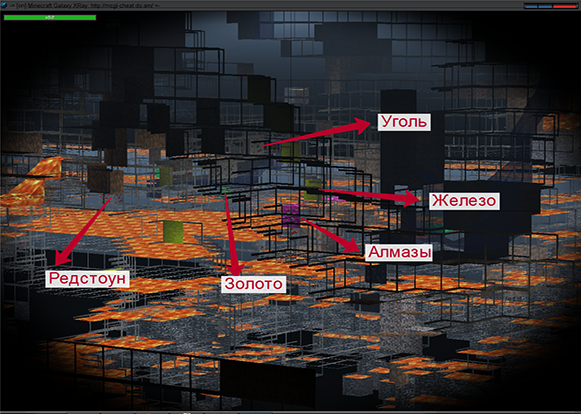Screen dimensions: 581x414
Task: Select the olive-green block standing on the lava
Action: pos(173,232)
